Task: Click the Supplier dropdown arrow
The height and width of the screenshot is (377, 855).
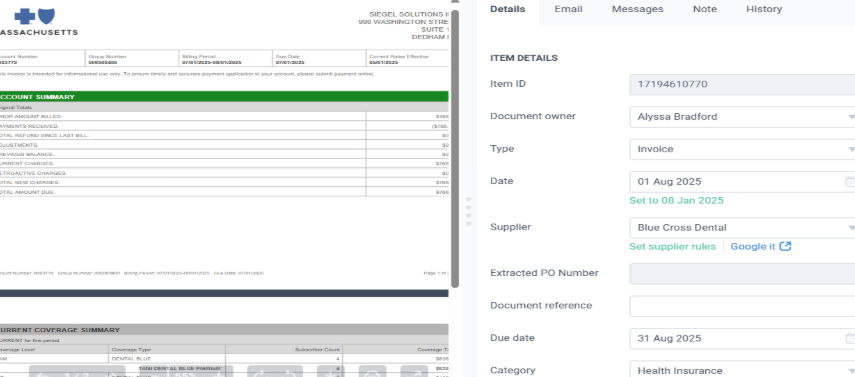Action: [x=851, y=228]
